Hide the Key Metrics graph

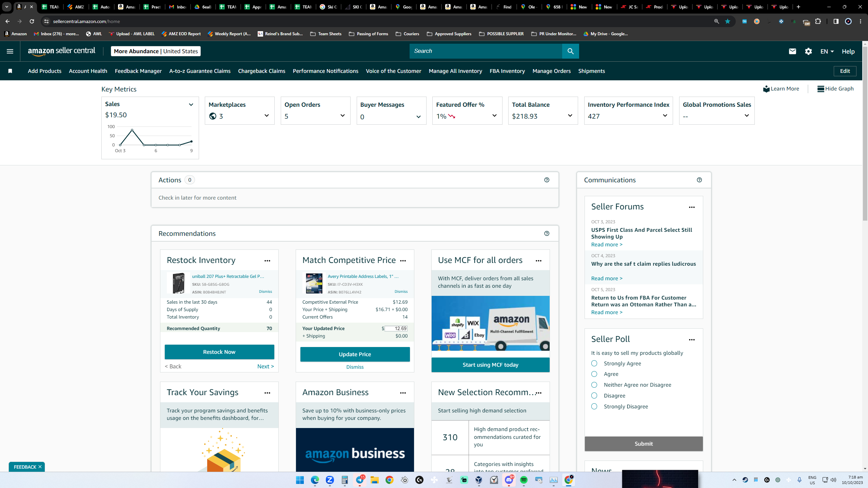(835, 89)
